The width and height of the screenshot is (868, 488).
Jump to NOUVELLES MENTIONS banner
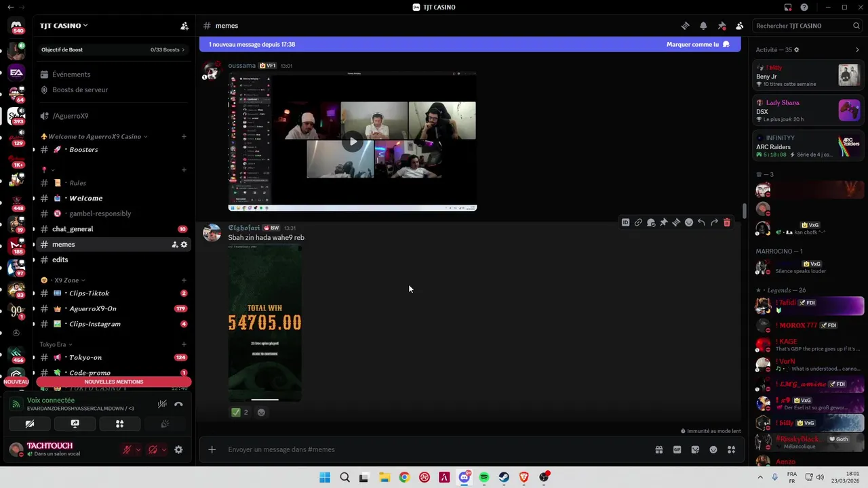[114, 382]
